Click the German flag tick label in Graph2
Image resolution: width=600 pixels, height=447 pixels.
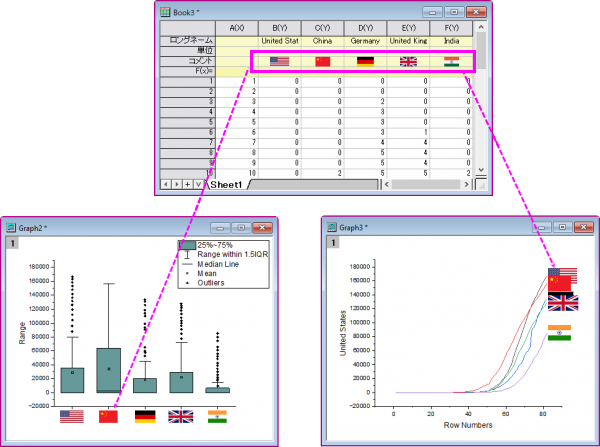click(x=145, y=416)
